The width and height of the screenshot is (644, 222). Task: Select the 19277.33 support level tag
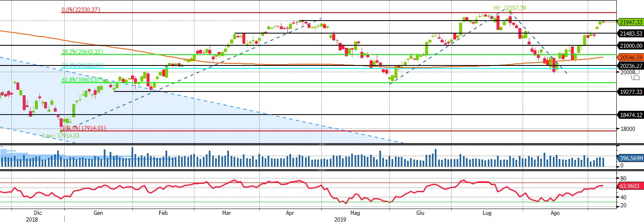630,91
